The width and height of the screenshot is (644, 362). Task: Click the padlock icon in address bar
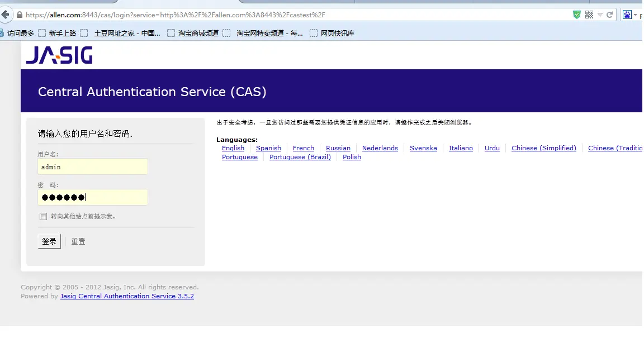20,15
